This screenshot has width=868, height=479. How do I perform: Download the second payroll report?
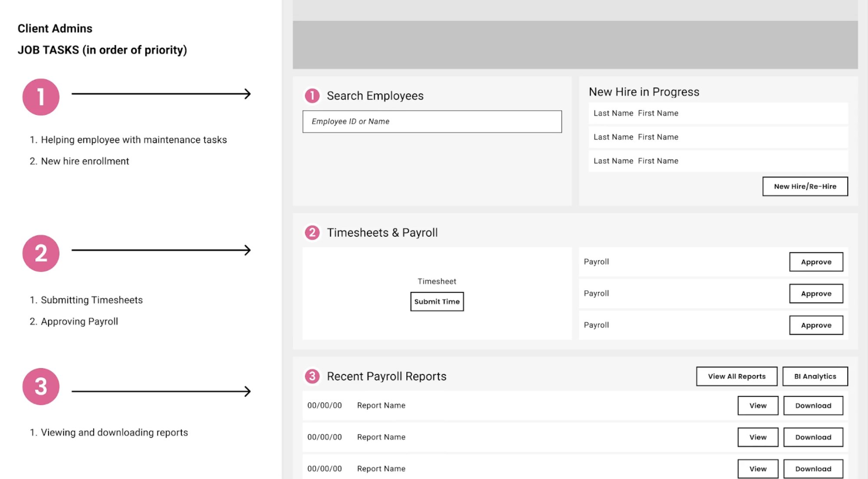(x=813, y=437)
